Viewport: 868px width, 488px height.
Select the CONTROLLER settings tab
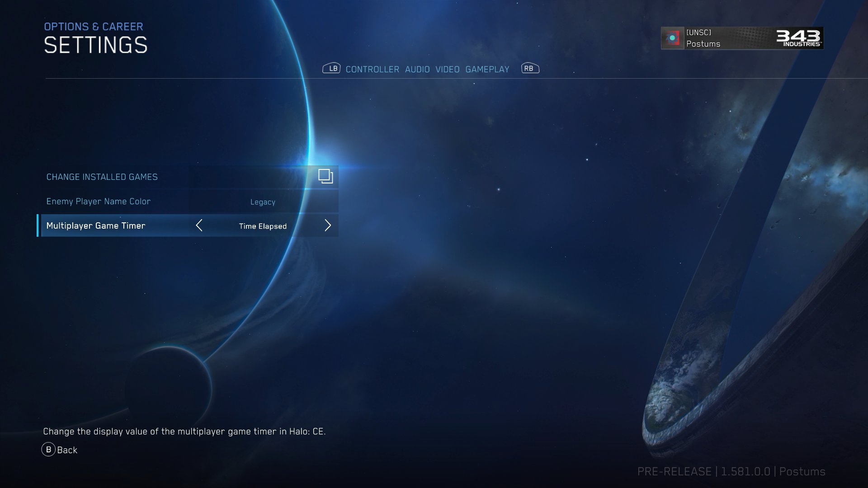click(x=372, y=69)
